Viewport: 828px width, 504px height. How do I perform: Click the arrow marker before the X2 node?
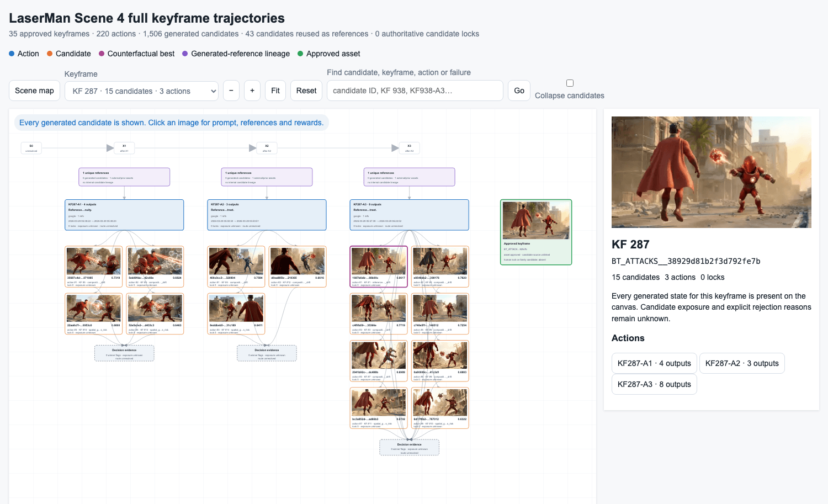(x=252, y=148)
